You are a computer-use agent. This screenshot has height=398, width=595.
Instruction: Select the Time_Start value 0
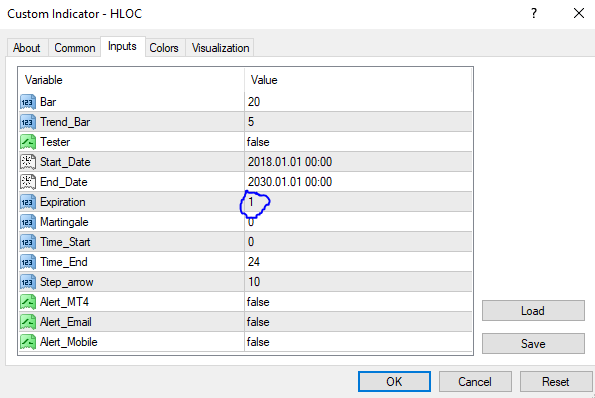point(251,242)
